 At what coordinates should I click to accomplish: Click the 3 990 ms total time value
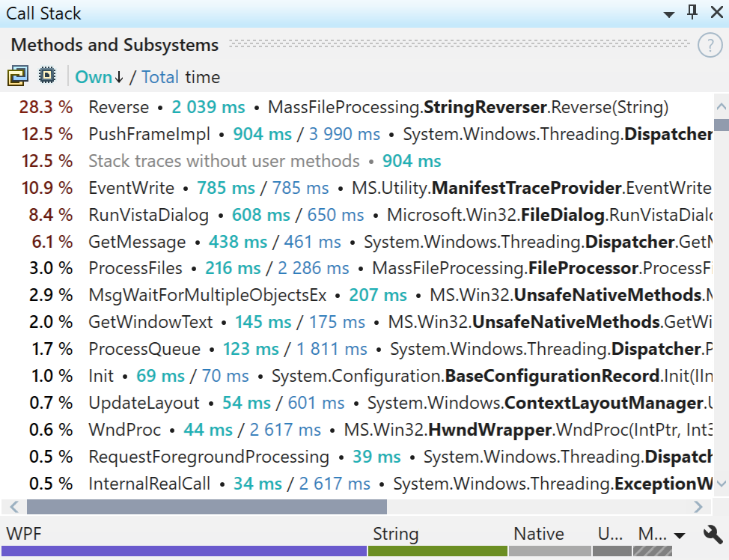click(344, 135)
